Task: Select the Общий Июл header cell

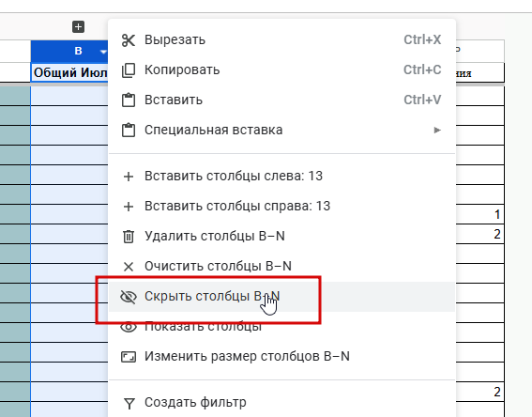Action: tap(69, 72)
